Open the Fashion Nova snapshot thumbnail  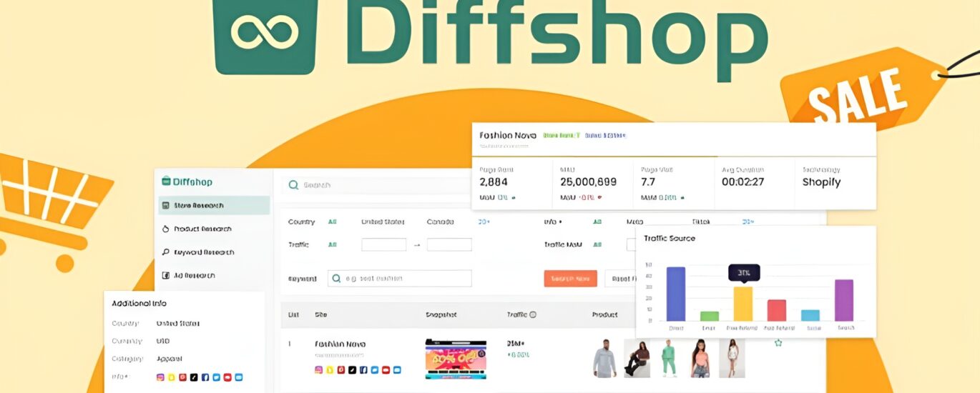(456, 359)
